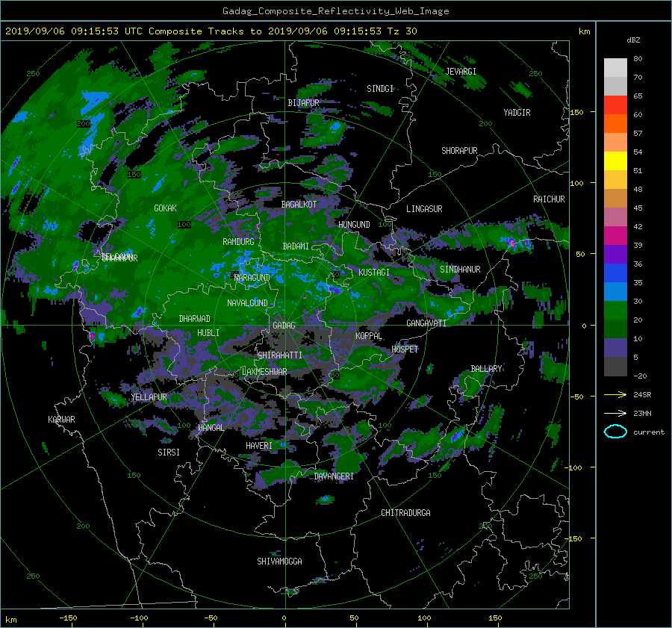Click the KUSTAGI city label
The image size is (672, 628).
point(374,273)
